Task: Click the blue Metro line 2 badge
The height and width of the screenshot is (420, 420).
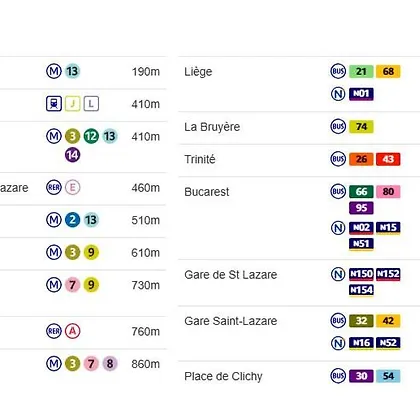Action: [x=72, y=220]
